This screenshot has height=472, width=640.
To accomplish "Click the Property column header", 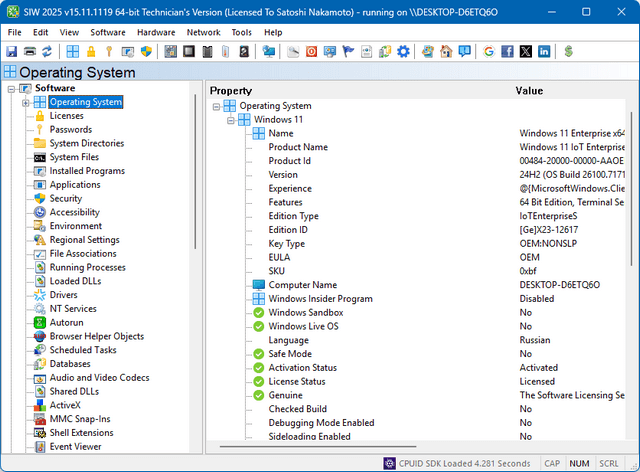I will click(x=231, y=91).
